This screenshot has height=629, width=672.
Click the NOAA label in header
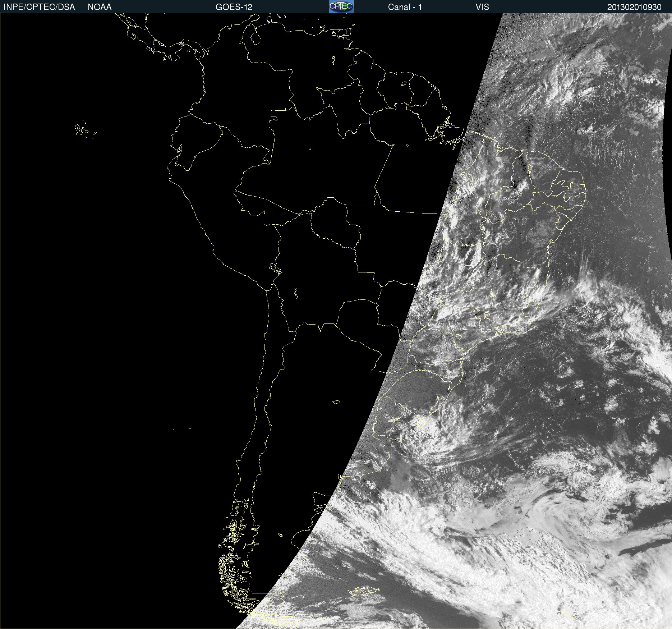[x=100, y=7]
